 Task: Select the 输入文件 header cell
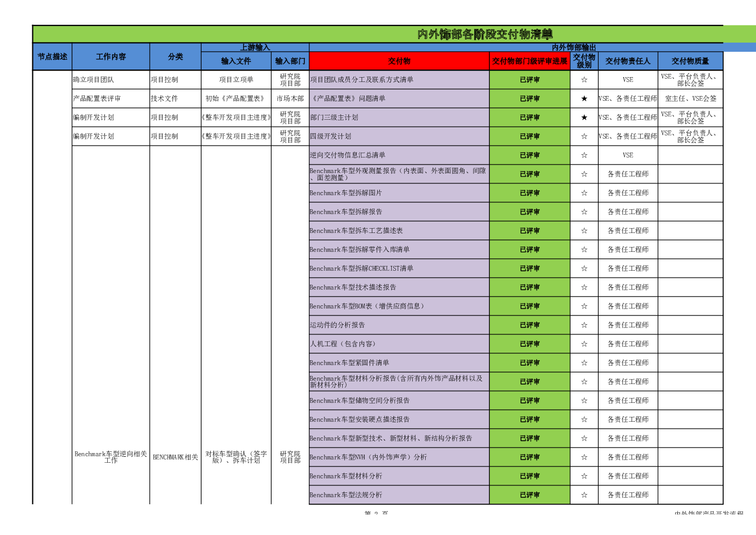point(236,61)
